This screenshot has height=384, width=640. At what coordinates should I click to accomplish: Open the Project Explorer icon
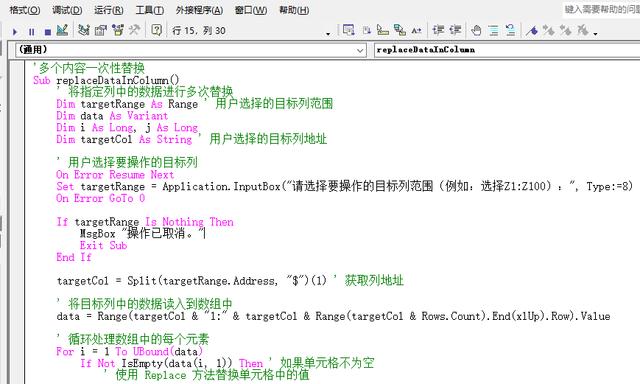[x=84, y=30]
